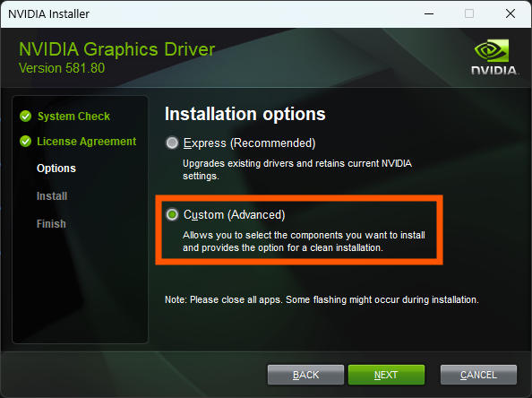Click the 'Installation options' heading
The image size is (532, 398).
(x=245, y=114)
